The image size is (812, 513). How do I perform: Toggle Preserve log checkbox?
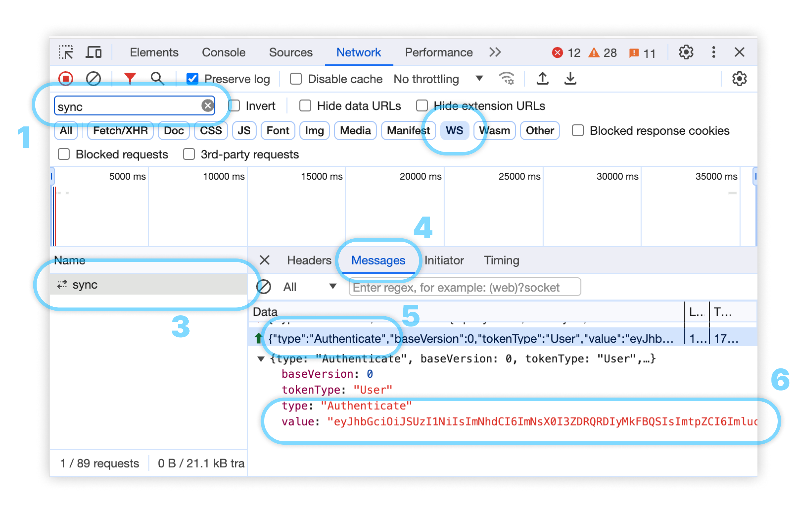click(192, 79)
